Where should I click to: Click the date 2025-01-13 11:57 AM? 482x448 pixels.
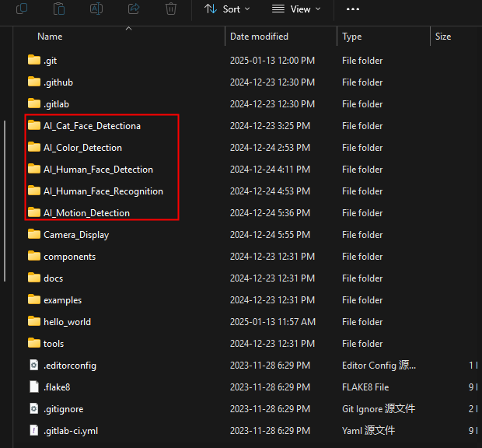(x=273, y=322)
